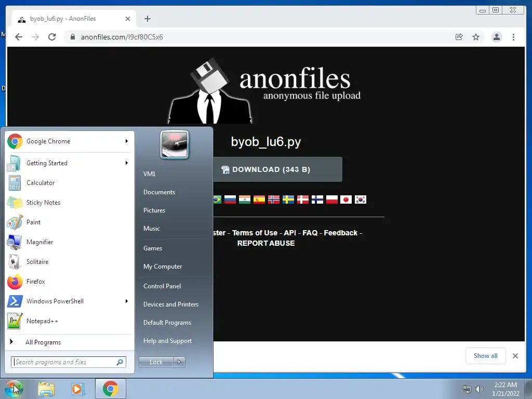
Task: Open Games from Start menu
Action: 153,248
